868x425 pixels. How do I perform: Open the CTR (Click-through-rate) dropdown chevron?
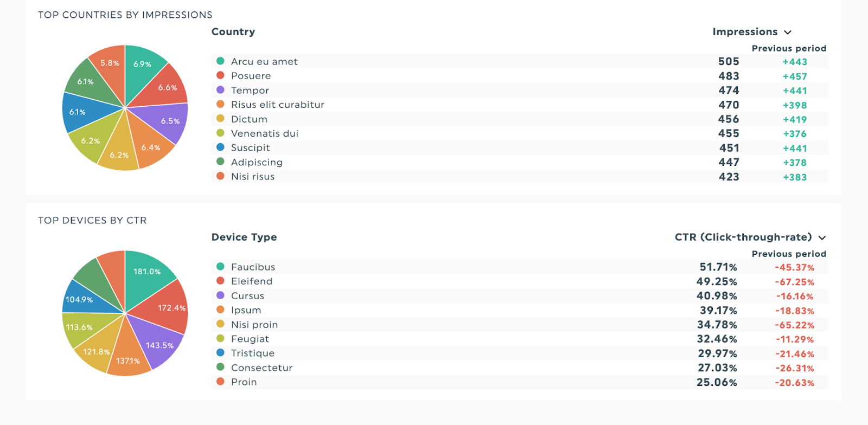[822, 238]
